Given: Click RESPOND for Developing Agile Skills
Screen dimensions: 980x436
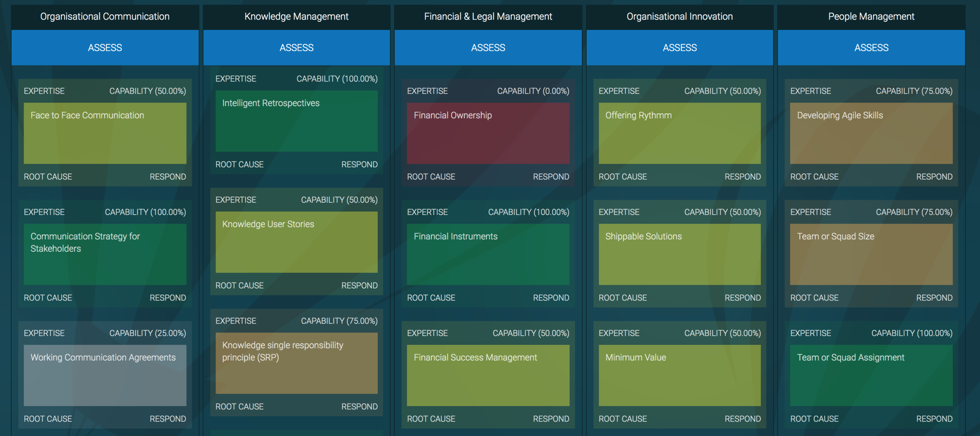Looking at the screenshot, I should click(x=935, y=177).
